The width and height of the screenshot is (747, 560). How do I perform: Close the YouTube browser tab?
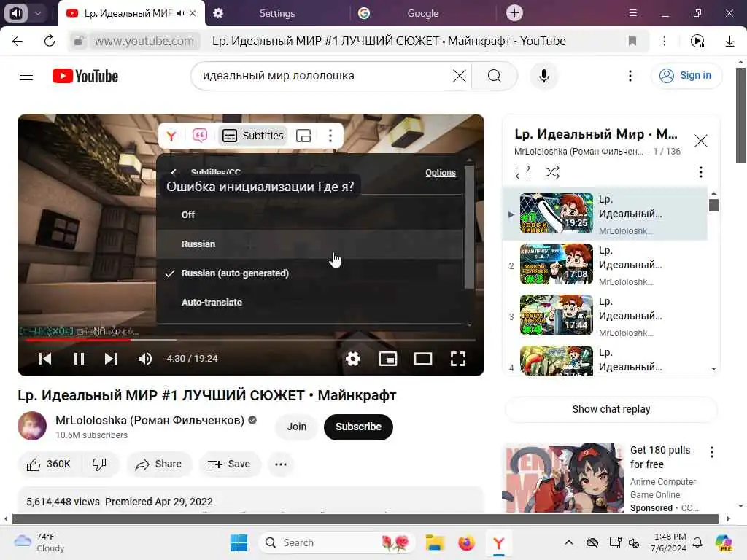coord(193,13)
